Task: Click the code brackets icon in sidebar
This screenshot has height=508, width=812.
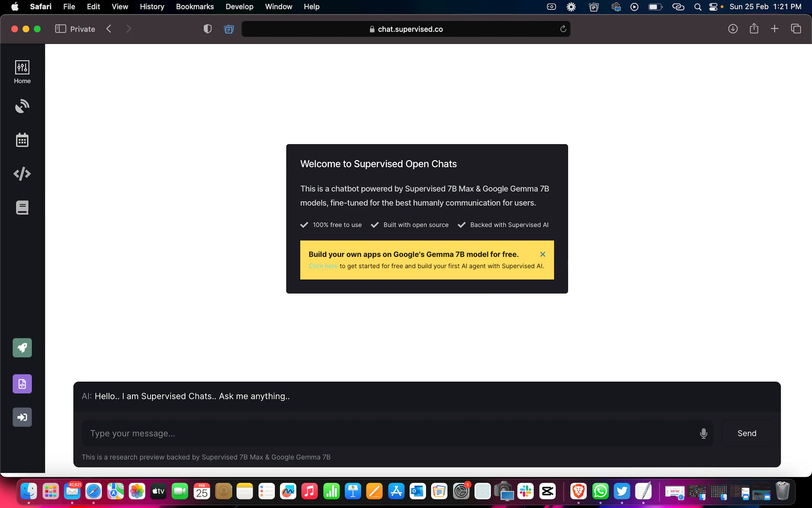Action: tap(22, 174)
